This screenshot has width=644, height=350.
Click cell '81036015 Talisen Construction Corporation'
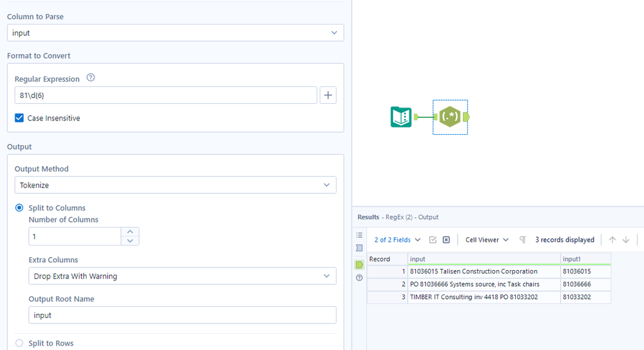pyautogui.click(x=484, y=271)
